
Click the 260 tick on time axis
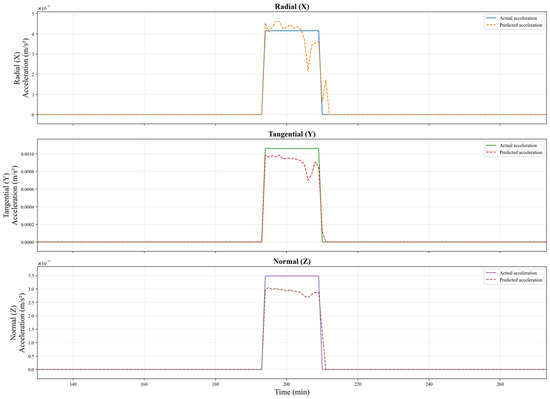point(500,384)
